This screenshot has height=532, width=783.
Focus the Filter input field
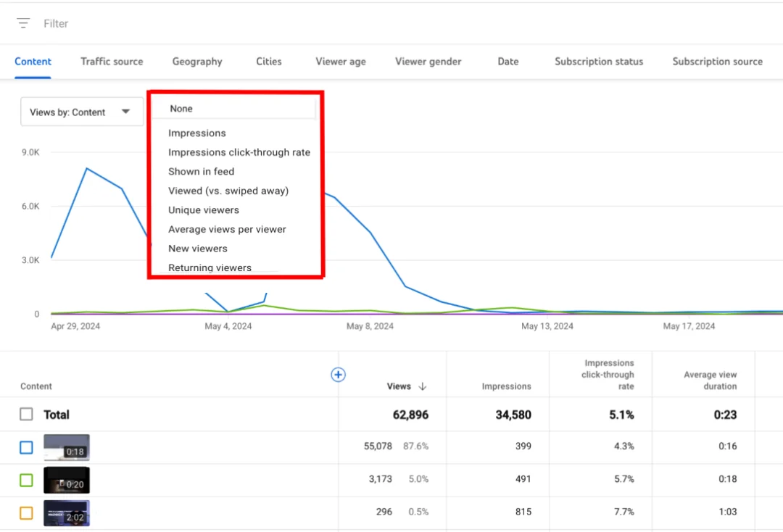55,23
